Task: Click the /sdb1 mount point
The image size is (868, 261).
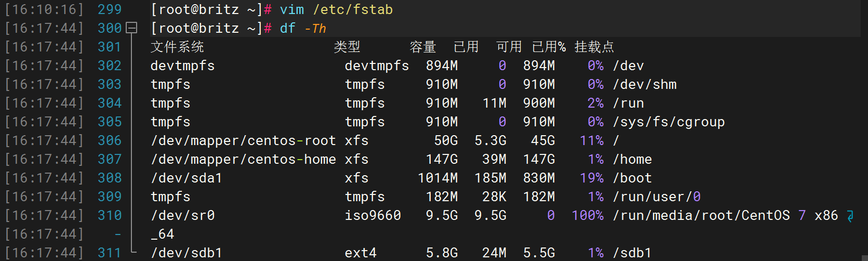Action: pyautogui.click(x=633, y=253)
